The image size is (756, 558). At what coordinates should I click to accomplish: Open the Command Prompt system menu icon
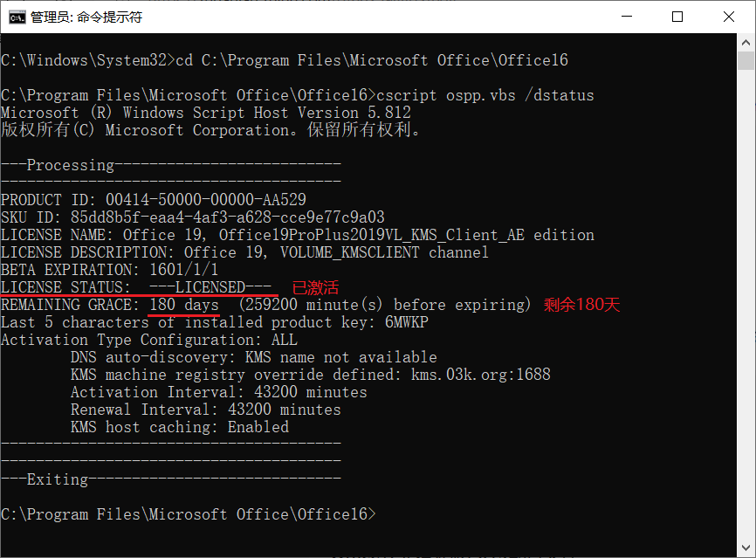(x=17, y=17)
